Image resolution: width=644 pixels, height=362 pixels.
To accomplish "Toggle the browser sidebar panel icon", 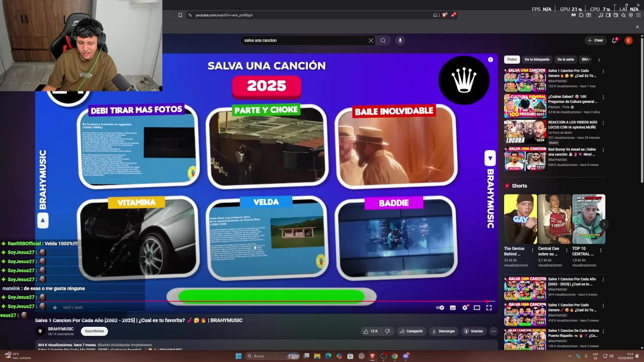I will click(608, 15).
